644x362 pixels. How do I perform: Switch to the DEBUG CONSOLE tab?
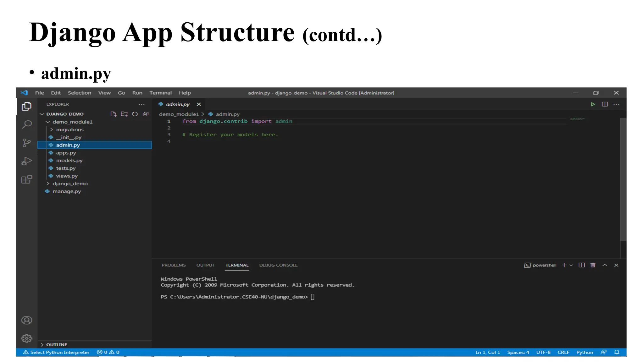coord(278,265)
